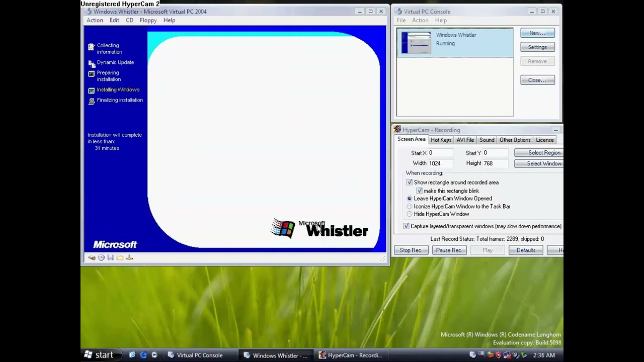This screenshot has height=362, width=644.
Task: Select Windows Whistler machine thumbnail in console
Action: coord(416,43)
